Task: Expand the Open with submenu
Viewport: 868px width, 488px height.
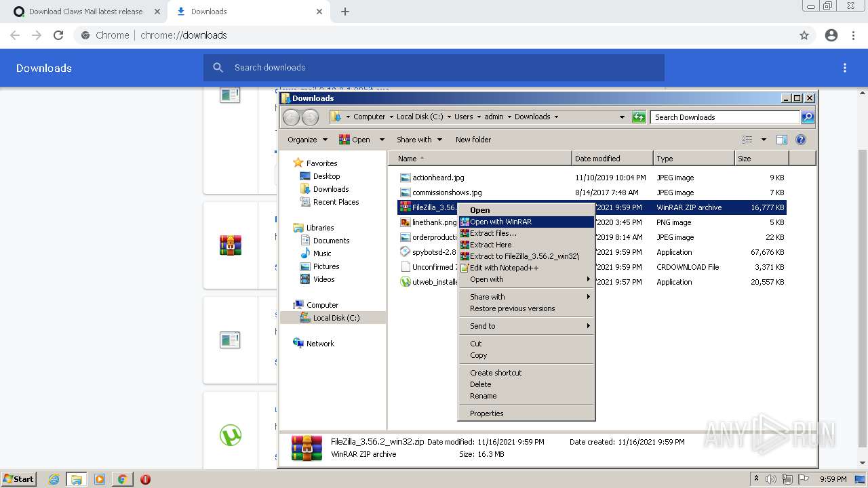Action: pyautogui.click(x=526, y=279)
